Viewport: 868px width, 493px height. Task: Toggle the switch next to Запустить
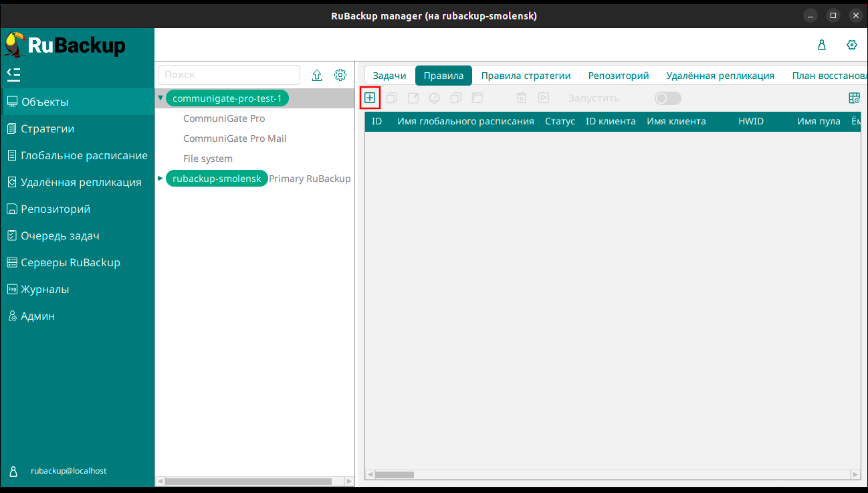click(667, 98)
